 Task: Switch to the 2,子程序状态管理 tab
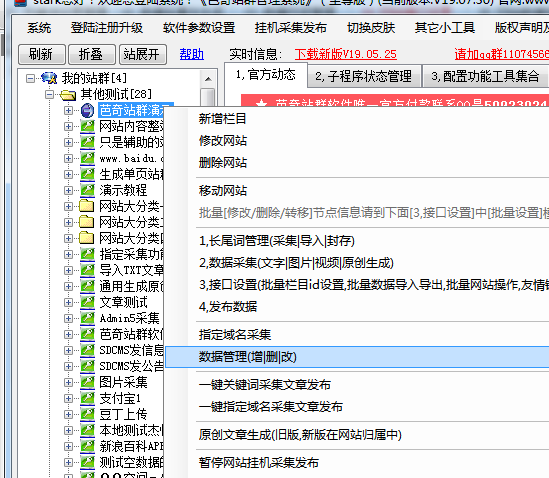[363, 76]
